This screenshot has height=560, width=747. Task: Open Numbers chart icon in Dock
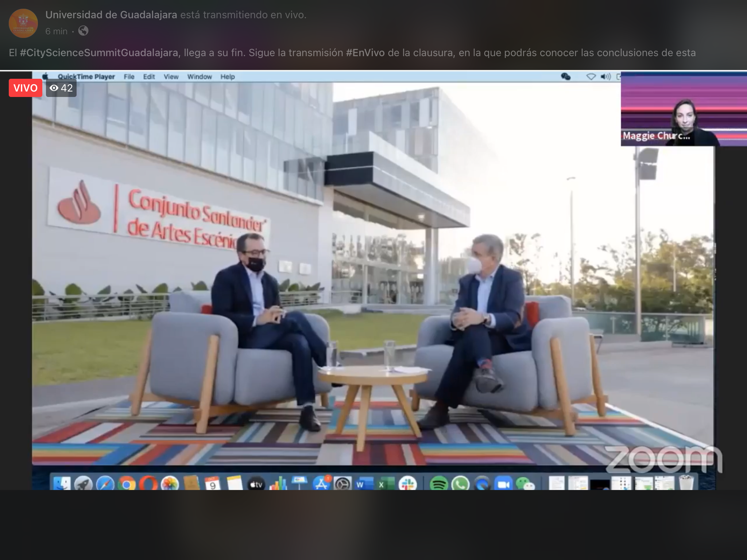point(278,483)
